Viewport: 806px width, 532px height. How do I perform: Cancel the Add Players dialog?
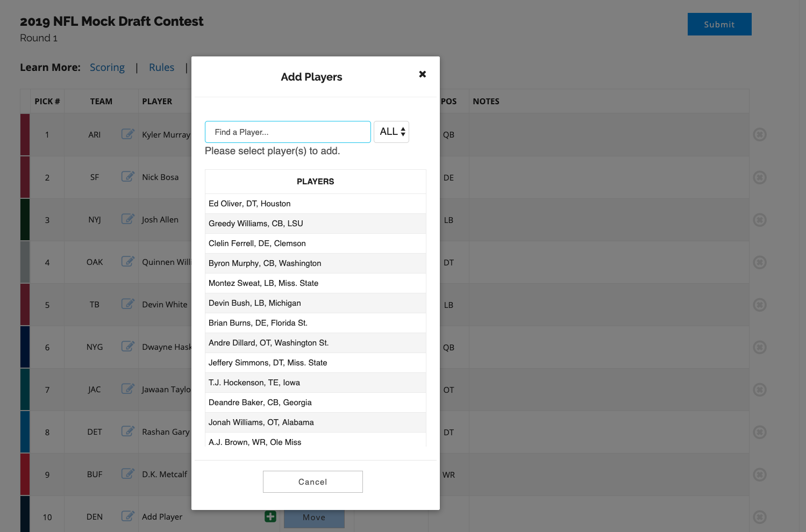[x=312, y=481]
